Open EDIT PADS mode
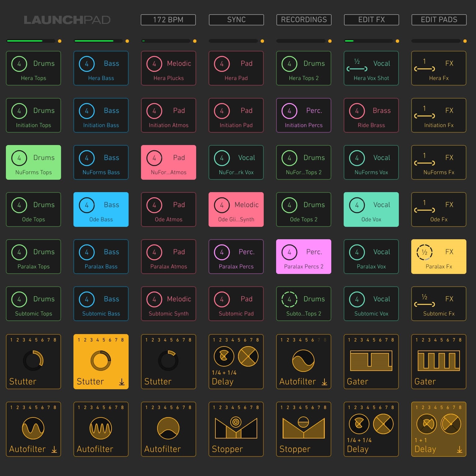 [439, 20]
